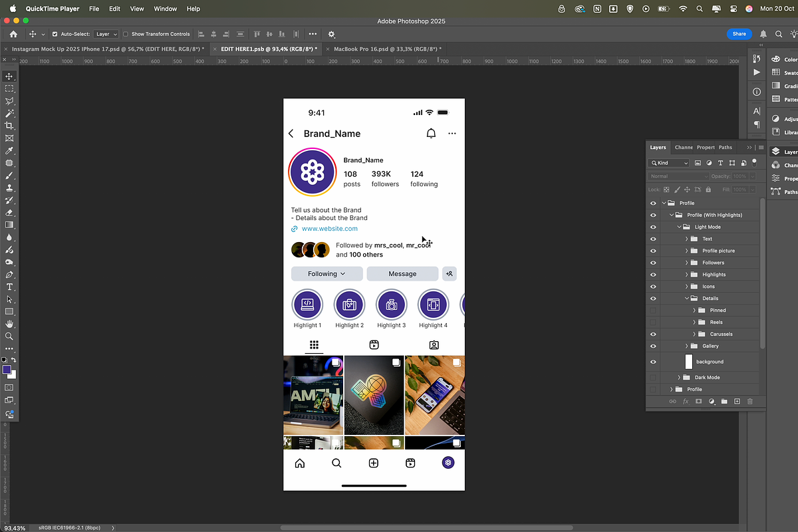Pick the Brush tool
798x532 pixels.
coord(9,176)
